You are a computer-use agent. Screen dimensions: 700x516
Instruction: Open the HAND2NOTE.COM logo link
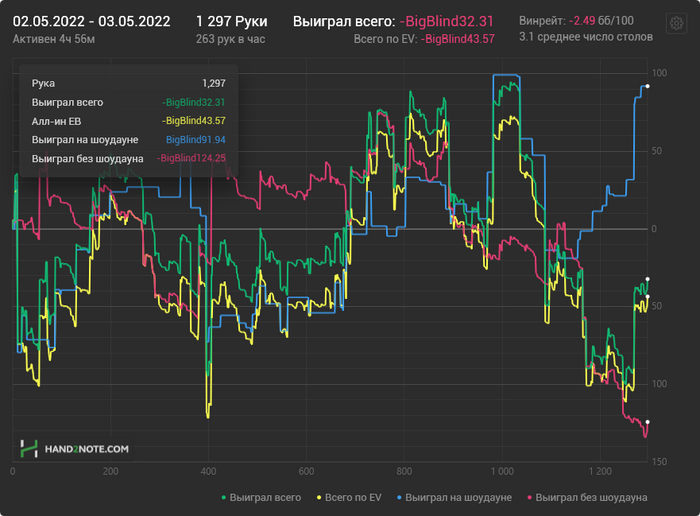click(x=75, y=449)
